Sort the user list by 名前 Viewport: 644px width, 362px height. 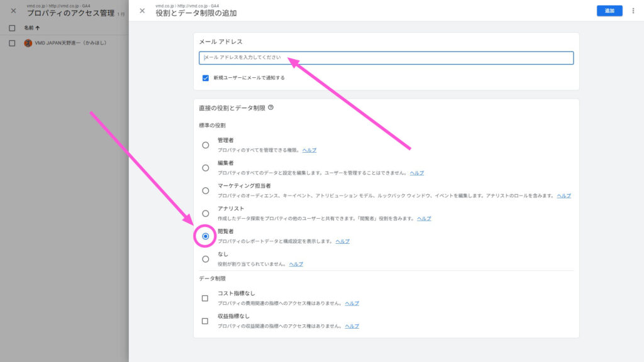tap(30, 28)
